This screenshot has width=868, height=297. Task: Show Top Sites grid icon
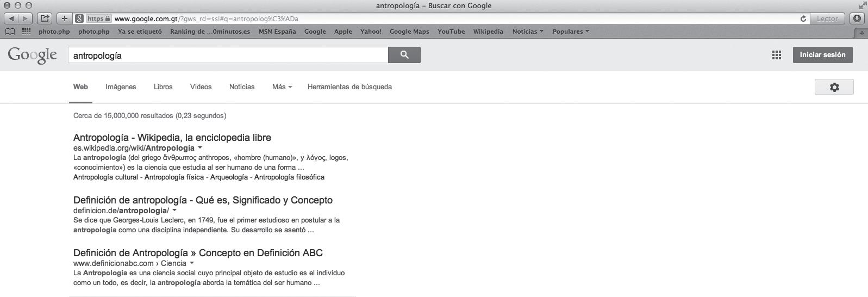[26, 32]
